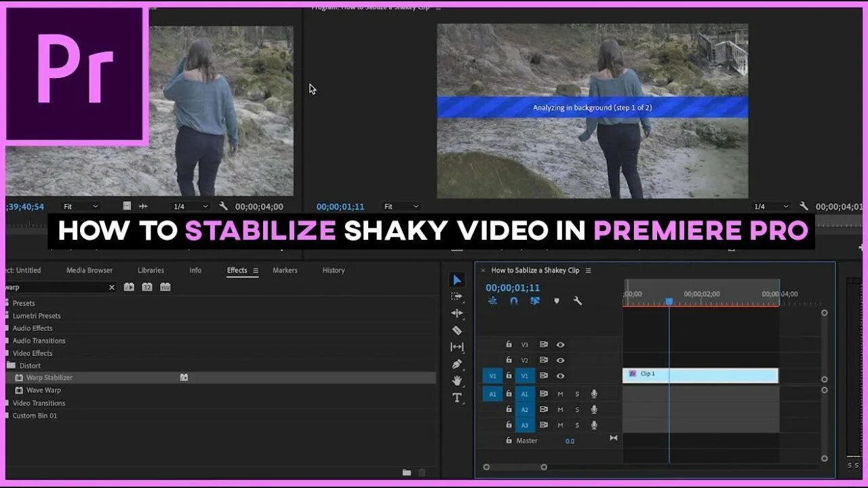The image size is (868, 488).
Task: Enable voice-over record on A1
Action: tap(594, 394)
